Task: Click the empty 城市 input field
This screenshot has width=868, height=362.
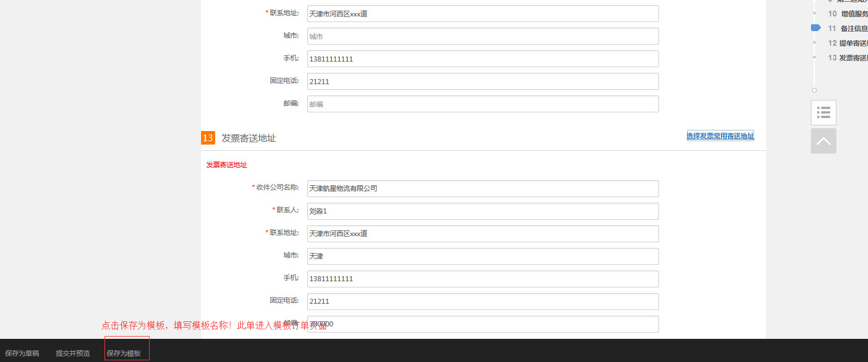Action: coord(482,36)
